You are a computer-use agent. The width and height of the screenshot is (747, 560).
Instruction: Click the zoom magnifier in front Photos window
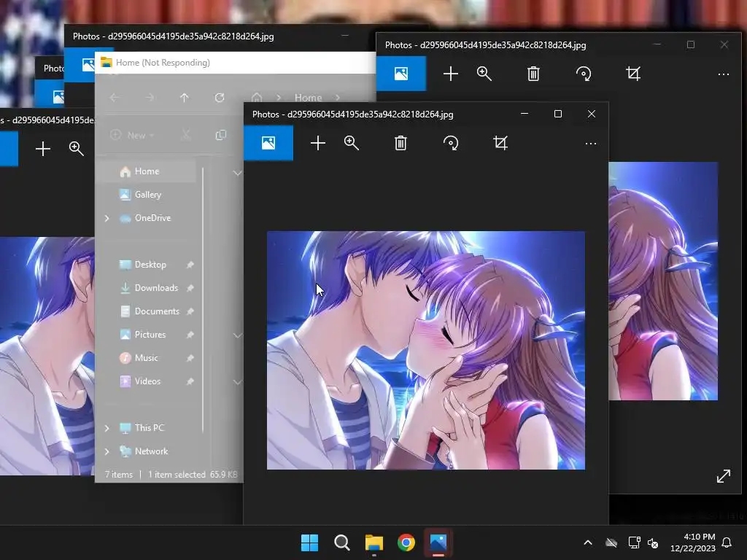352,143
